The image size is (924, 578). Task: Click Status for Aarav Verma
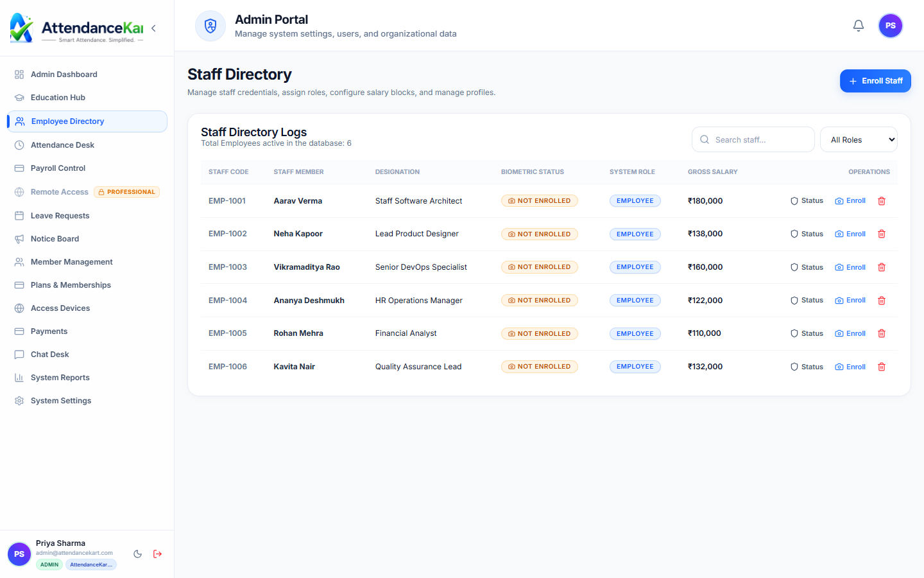(x=807, y=201)
